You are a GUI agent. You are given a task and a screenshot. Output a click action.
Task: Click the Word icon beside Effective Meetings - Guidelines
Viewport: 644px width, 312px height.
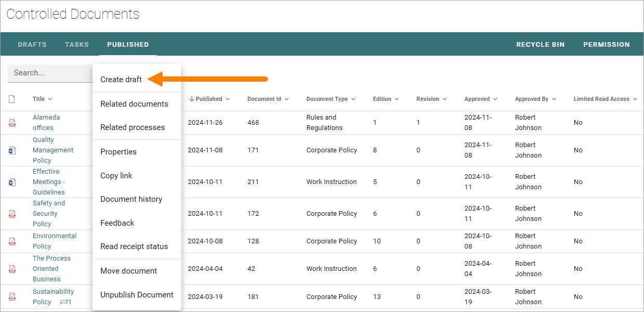(12, 183)
